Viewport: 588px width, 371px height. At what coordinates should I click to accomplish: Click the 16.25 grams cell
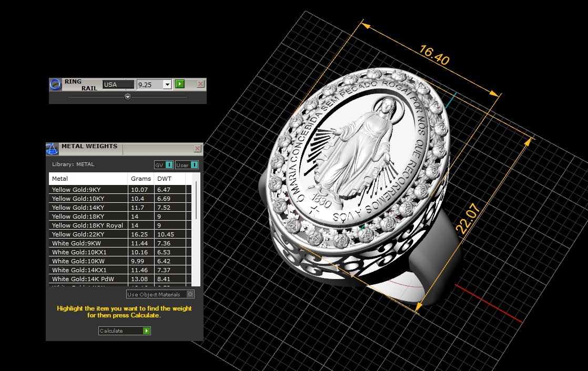pos(140,234)
